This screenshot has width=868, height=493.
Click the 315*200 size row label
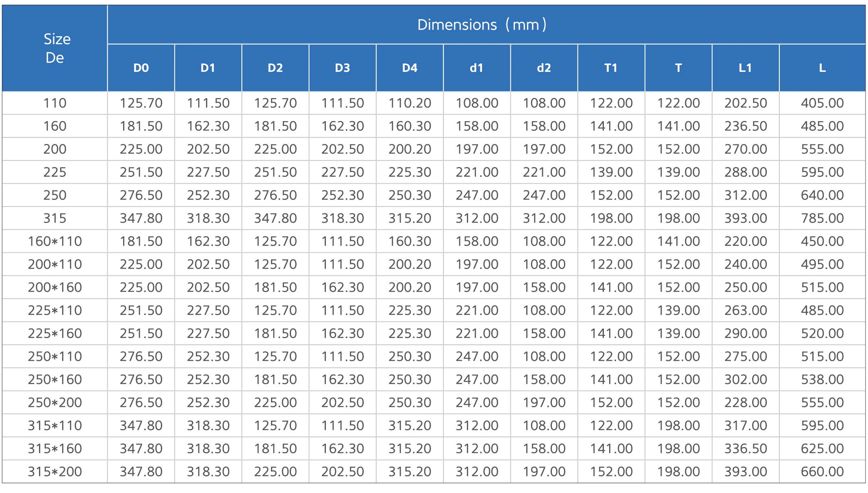click(55, 472)
